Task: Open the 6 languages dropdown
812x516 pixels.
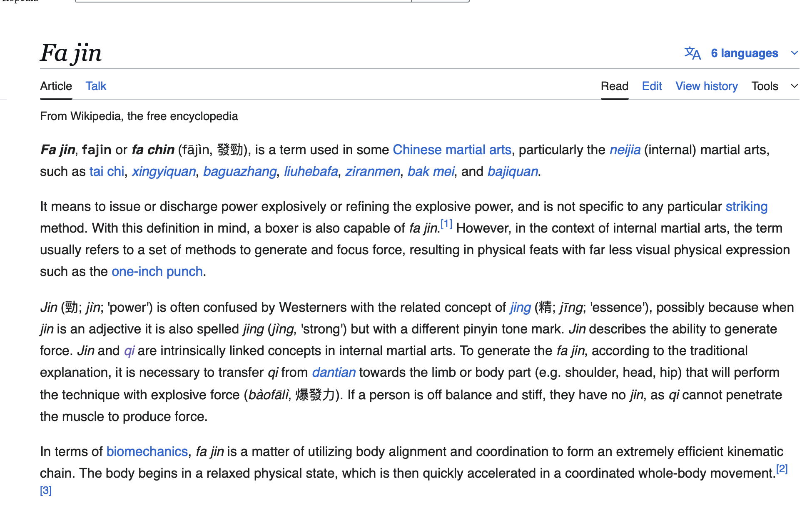Action: coord(744,53)
